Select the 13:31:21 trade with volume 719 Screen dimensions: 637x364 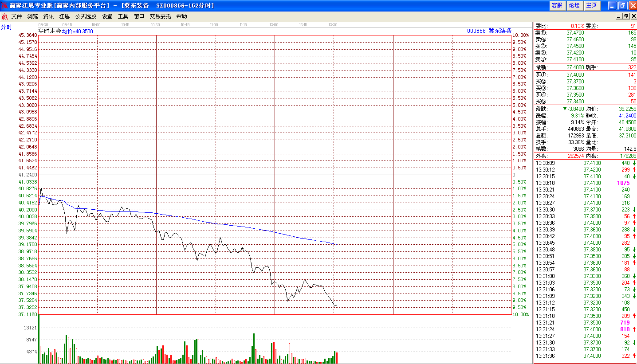(x=586, y=323)
